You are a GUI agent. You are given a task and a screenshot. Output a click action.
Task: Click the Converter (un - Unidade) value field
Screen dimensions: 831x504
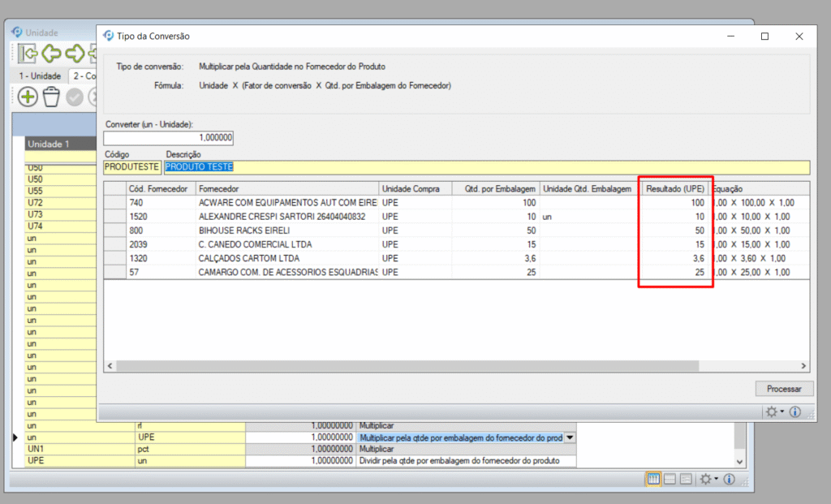169,138
